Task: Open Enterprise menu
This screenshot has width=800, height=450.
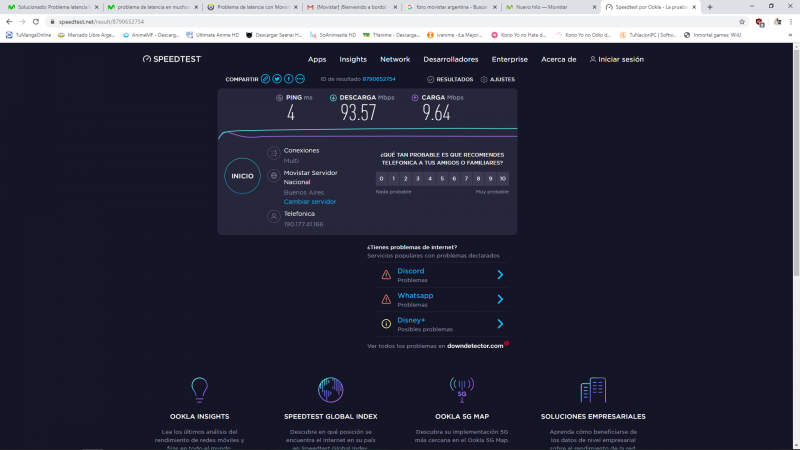Action: (x=510, y=60)
